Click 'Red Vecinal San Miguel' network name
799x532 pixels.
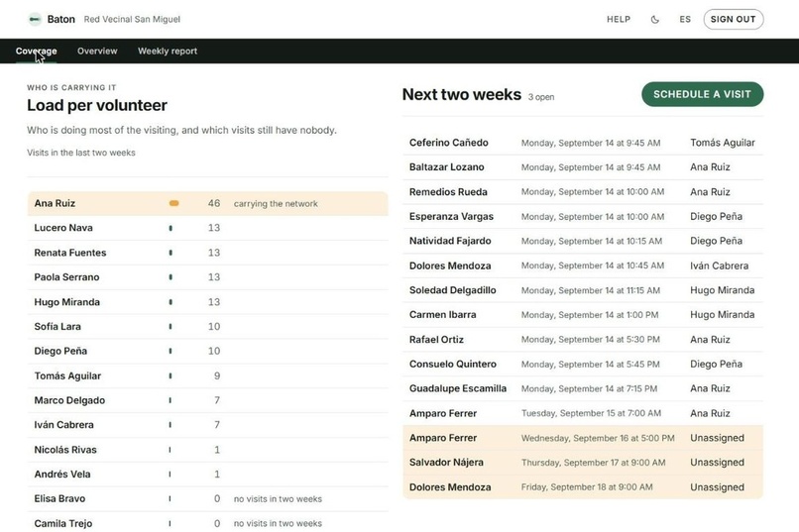click(132, 20)
